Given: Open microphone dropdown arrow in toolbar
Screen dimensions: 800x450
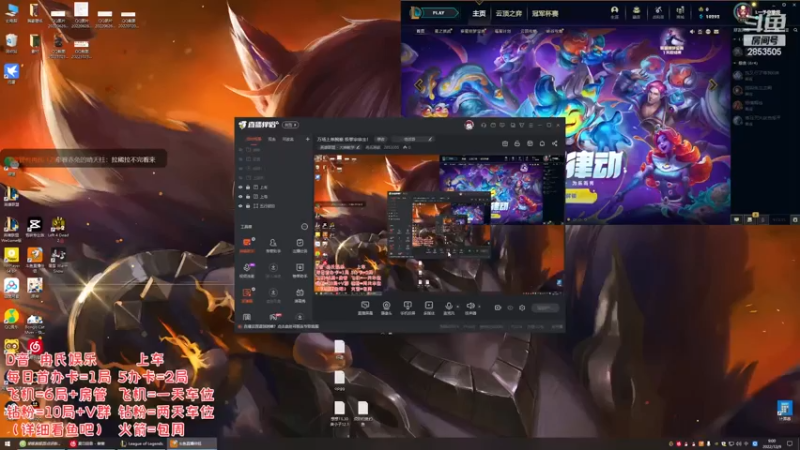Looking at the screenshot, I should [x=457, y=307].
